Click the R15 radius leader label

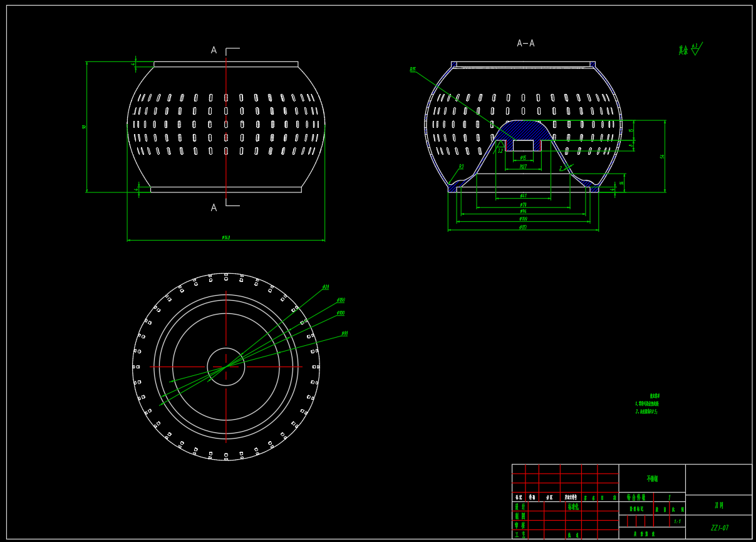click(413, 70)
